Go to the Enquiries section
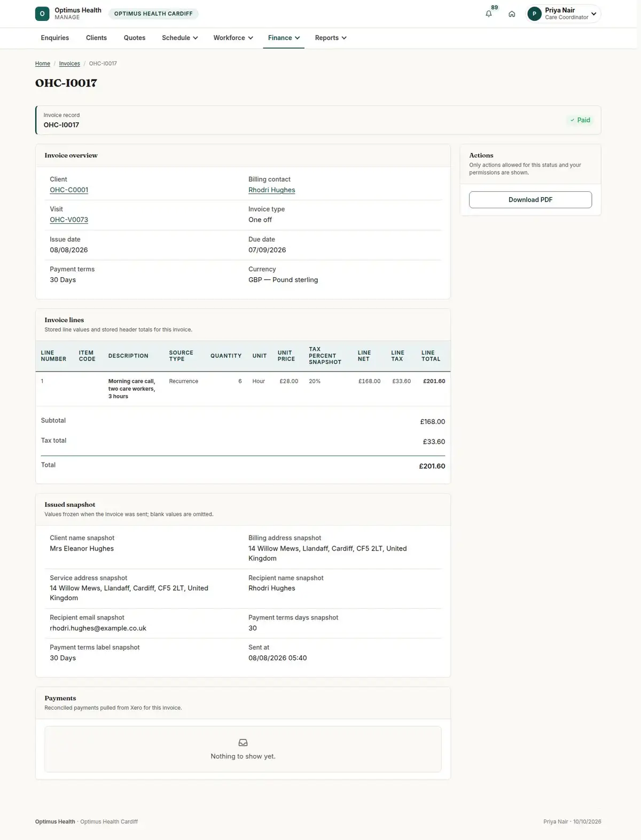641x840 pixels. (x=55, y=38)
